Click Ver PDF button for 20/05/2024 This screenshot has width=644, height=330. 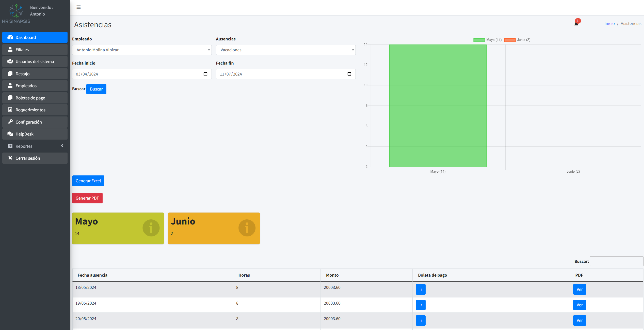(579, 320)
